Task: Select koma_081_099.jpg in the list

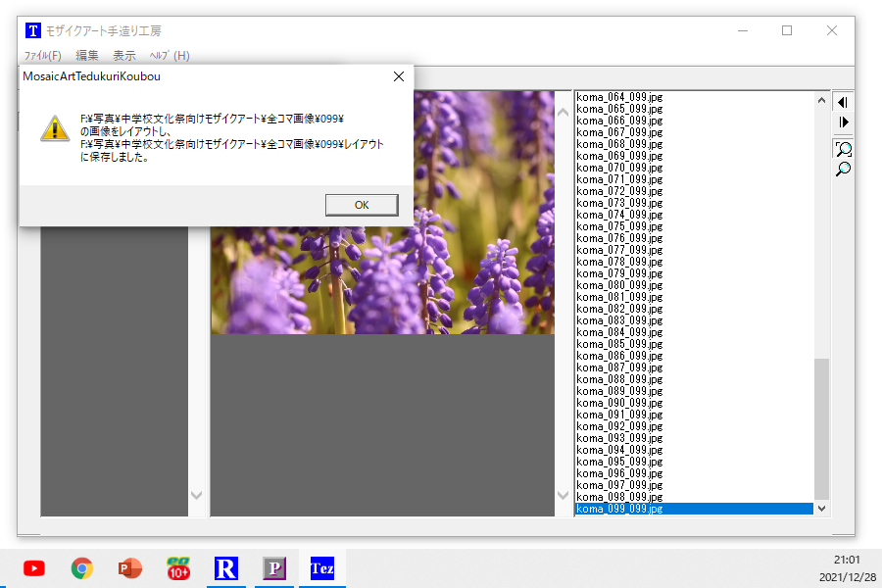Action: click(x=694, y=297)
